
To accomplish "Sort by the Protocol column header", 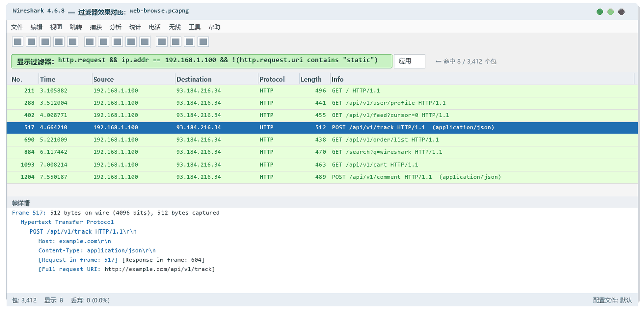I will tap(278, 79).
